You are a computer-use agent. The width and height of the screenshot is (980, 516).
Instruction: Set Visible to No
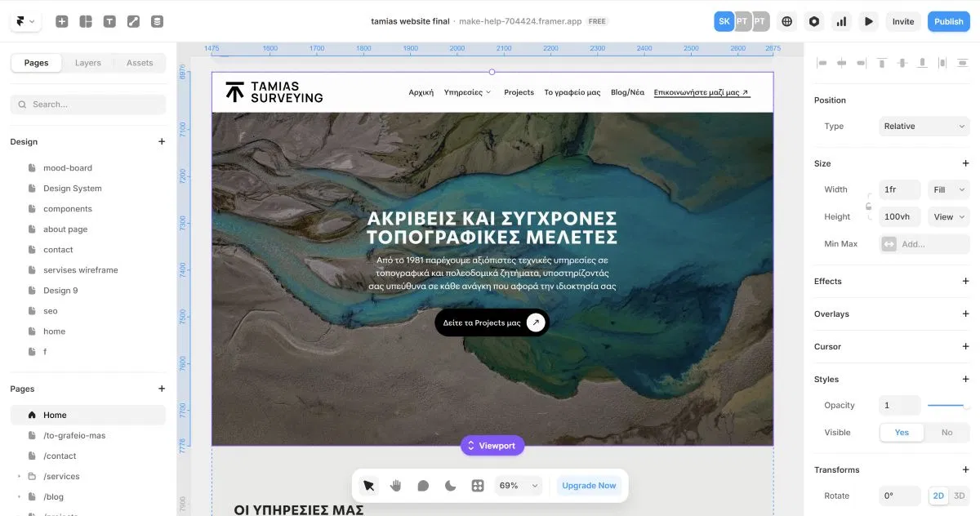coord(947,432)
